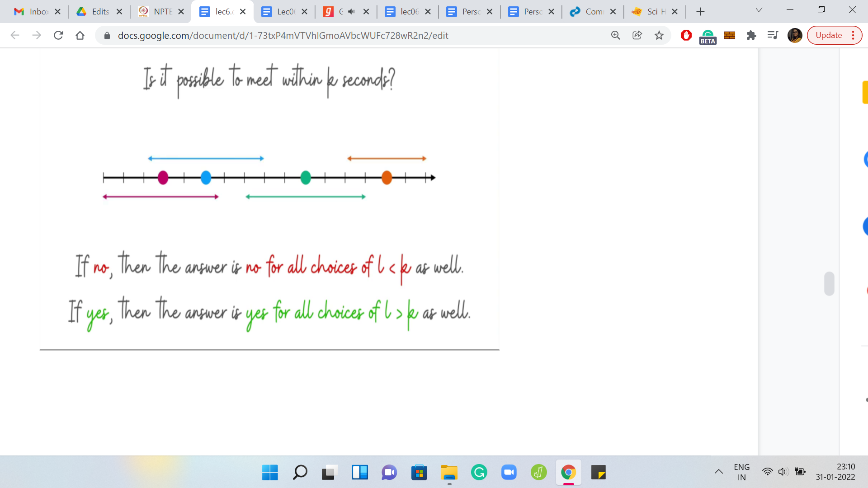868x488 pixels.
Task: Open the Extensions puzzle piece menu
Action: pos(751,35)
